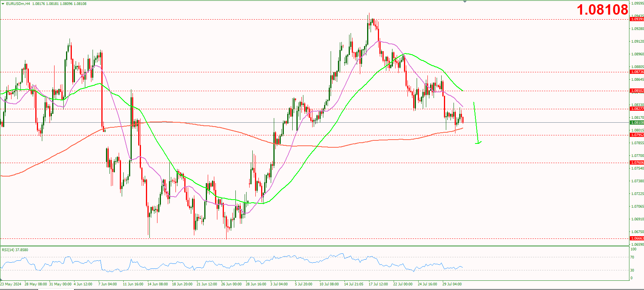This screenshot has height=290, width=644.
Task: Click the 1.09120 price scale value
Action: (637, 42)
